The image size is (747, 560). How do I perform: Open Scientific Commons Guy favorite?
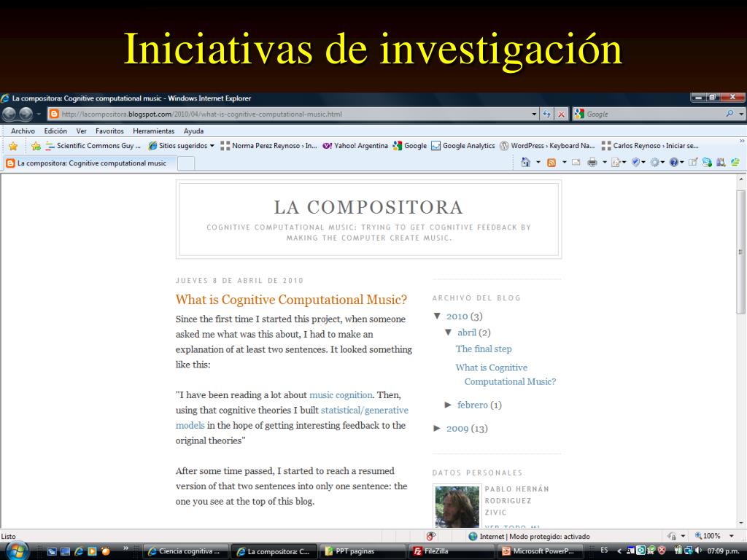click(x=93, y=146)
